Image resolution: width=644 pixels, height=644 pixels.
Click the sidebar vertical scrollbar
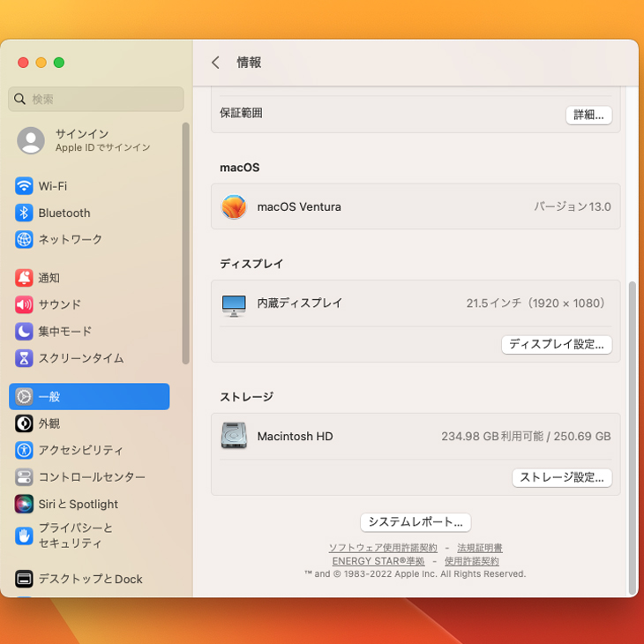(185, 243)
